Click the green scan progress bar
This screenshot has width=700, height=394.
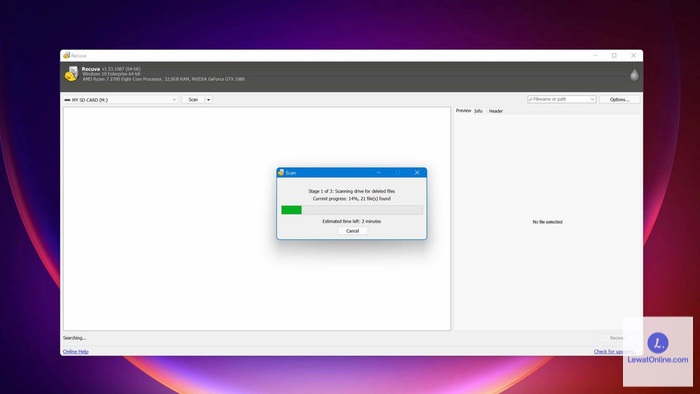pyautogui.click(x=352, y=210)
